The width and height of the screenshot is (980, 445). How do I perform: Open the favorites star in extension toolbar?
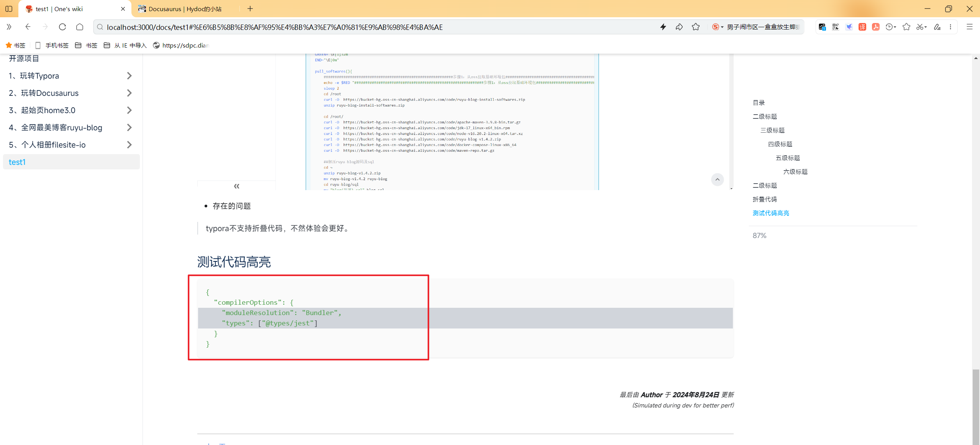pyautogui.click(x=906, y=27)
